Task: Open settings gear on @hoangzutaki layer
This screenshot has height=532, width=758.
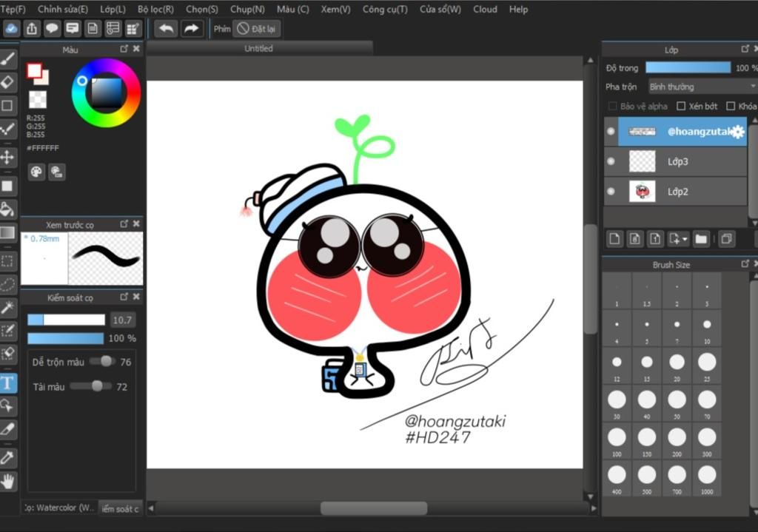Action: pos(738,132)
